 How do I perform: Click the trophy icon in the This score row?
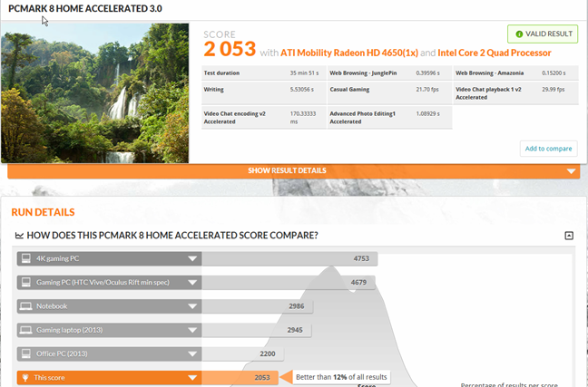pos(25,378)
